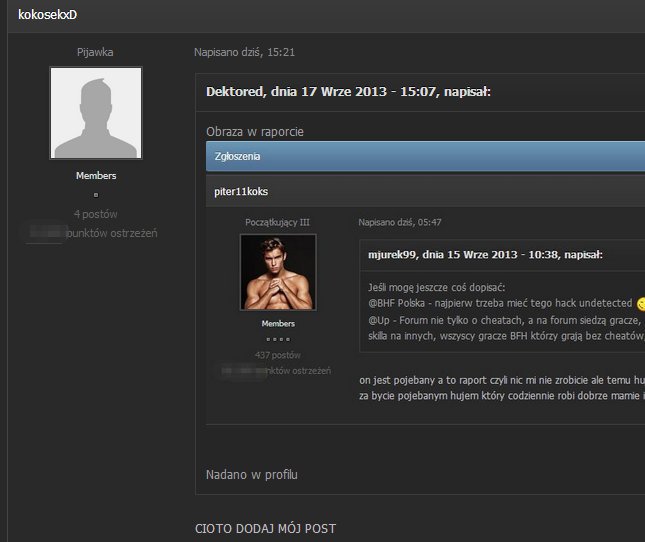This screenshot has width=645, height=542.
Task: Click 'Dektored, dnia 17 Wrze 2013' quote header
Action: click(x=348, y=91)
